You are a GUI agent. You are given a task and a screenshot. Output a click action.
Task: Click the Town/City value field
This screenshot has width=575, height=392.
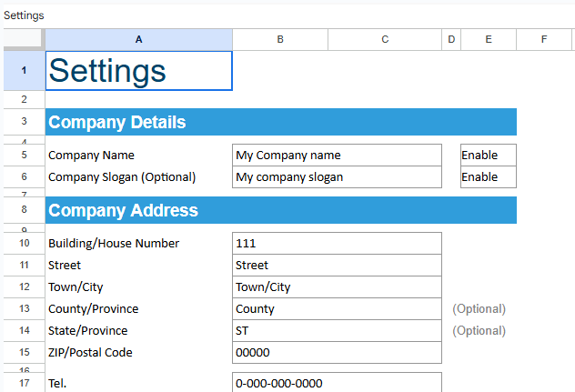point(337,286)
